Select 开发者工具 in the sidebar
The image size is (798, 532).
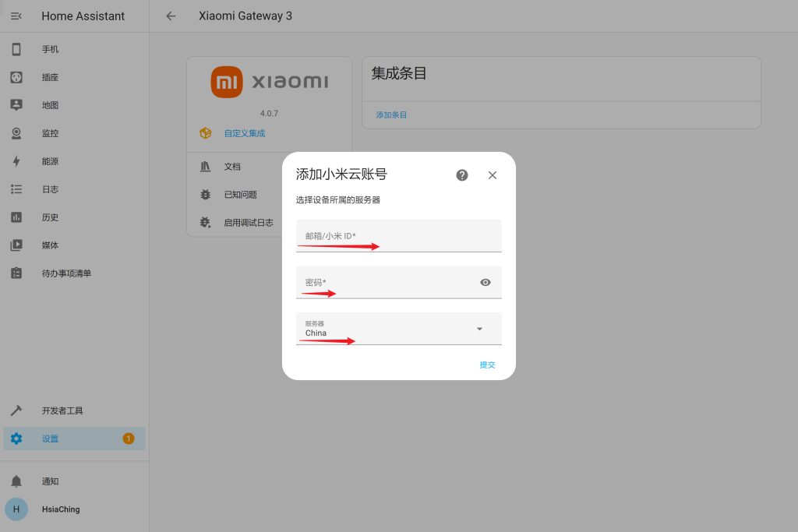point(62,410)
